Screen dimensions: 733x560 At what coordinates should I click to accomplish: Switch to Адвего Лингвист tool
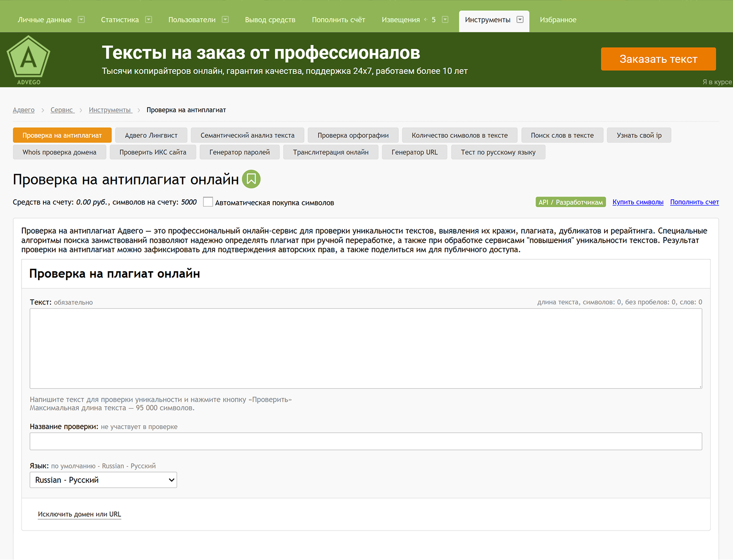(x=151, y=135)
